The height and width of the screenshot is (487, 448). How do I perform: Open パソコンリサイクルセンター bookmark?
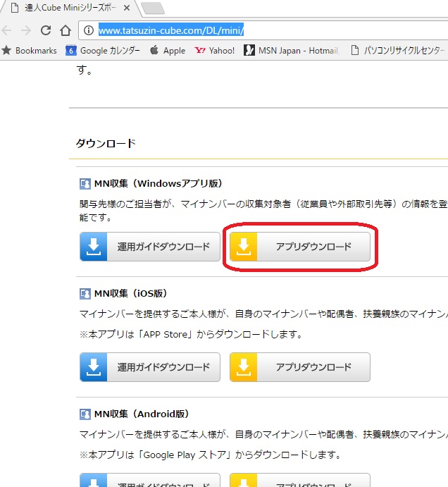coord(397,51)
